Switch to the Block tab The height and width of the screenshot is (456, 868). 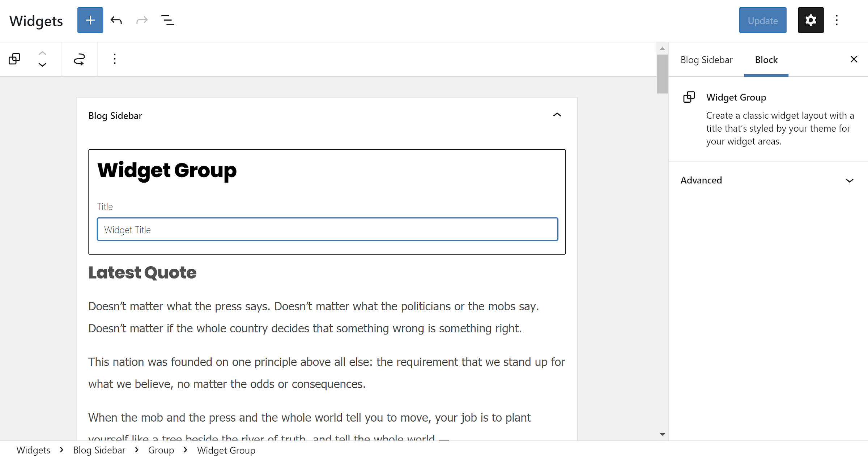tap(766, 60)
